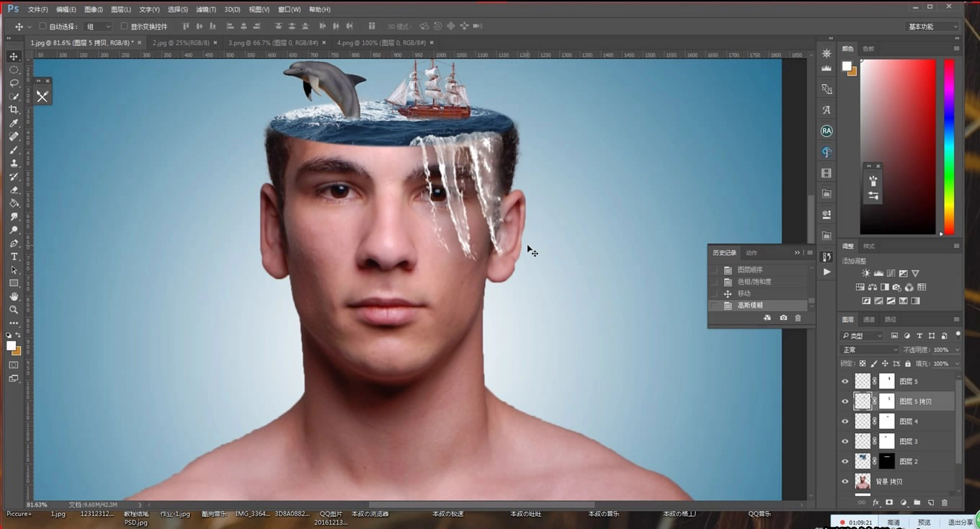The width and height of the screenshot is (980, 529).
Task: Select the Hand tool
Action: point(14,296)
